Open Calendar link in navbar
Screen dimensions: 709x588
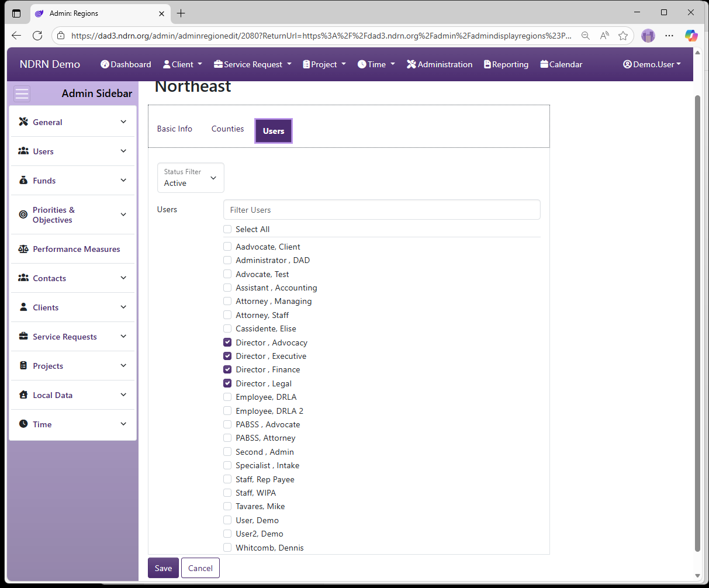561,64
